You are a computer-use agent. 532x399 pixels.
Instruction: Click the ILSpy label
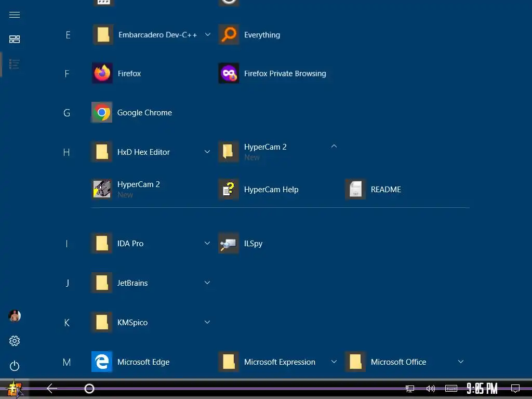253,244
